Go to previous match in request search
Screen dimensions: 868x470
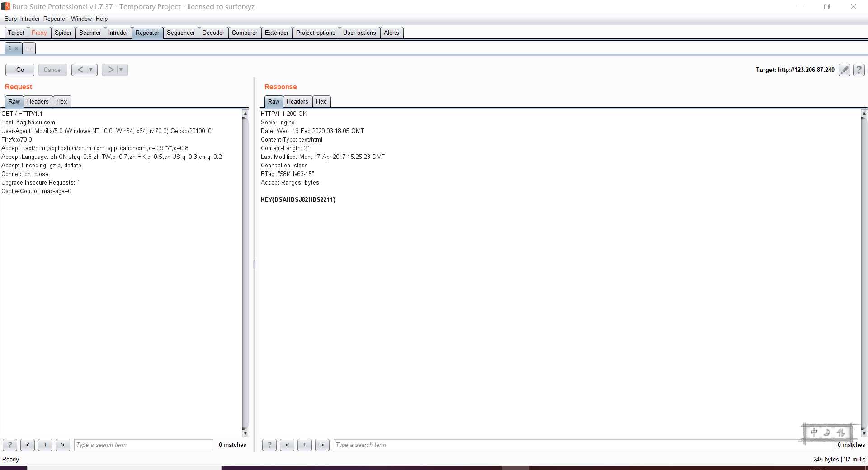tap(28, 445)
